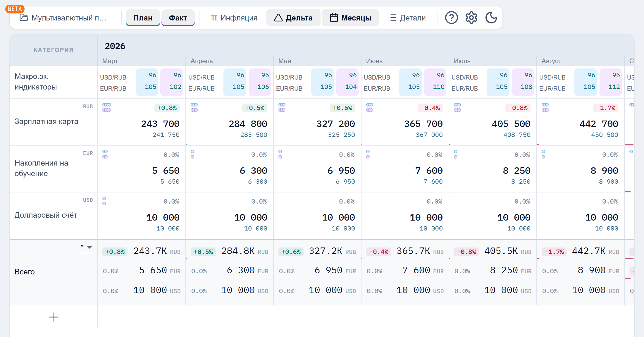Viewport: 644px width, 337px height.
Task: Toggle the Факт view
Action: (x=178, y=18)
